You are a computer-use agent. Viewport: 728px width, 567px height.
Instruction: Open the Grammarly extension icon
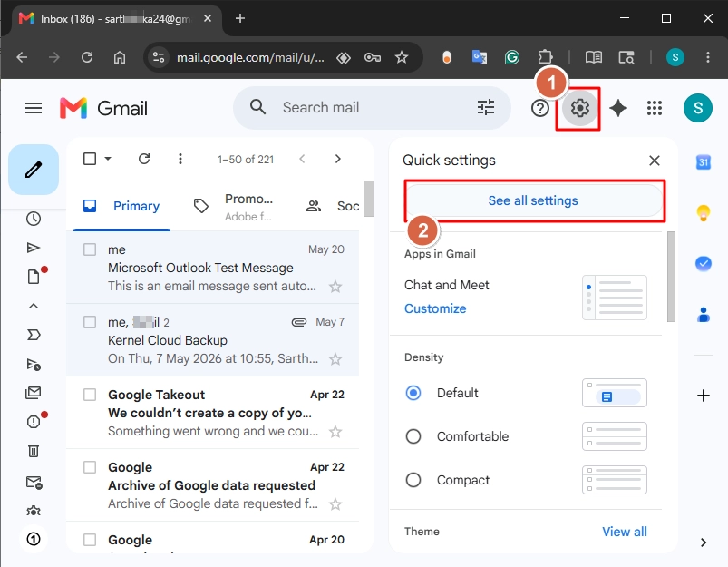(511, 57)
